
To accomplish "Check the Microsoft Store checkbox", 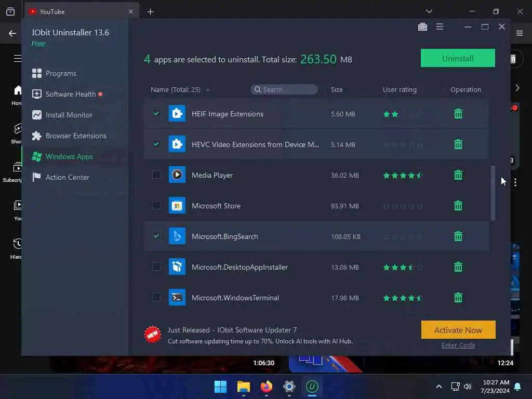I will coord(156,205).
